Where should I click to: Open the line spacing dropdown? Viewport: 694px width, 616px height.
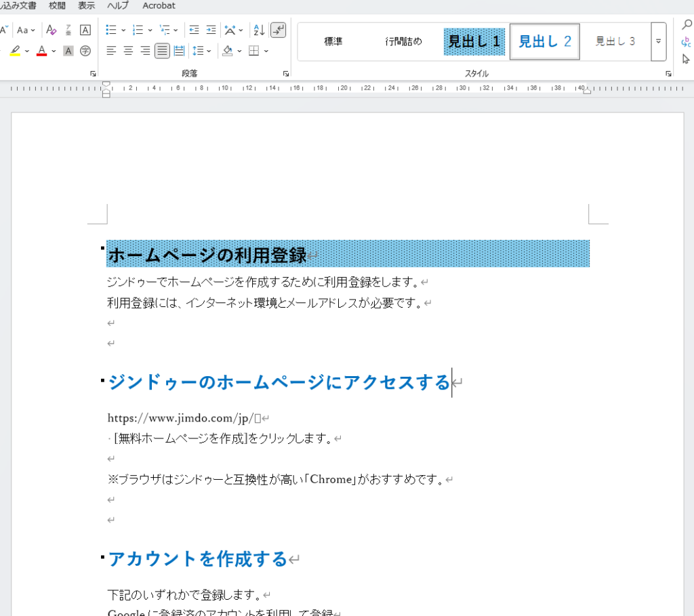click(x=209, y=51)
